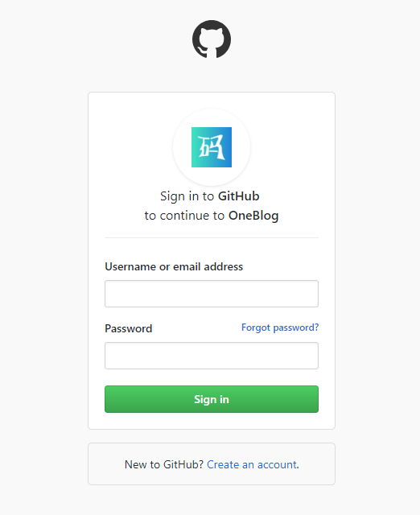
Task: Click the New to GitHub? text
Action: [164, 464]
